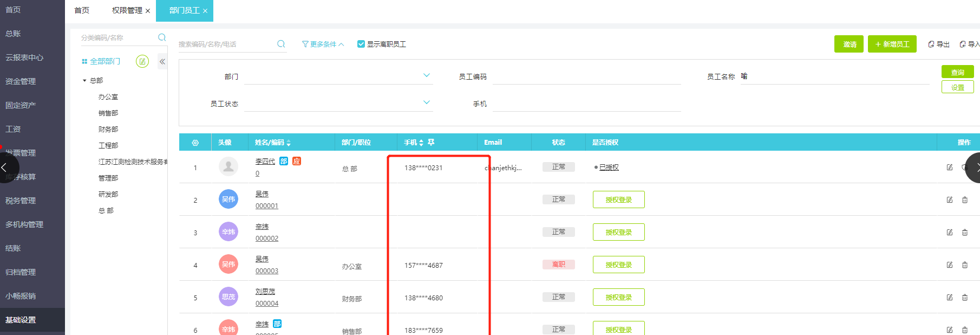Click the search magnifier in category panel

(x=162, y=37)
